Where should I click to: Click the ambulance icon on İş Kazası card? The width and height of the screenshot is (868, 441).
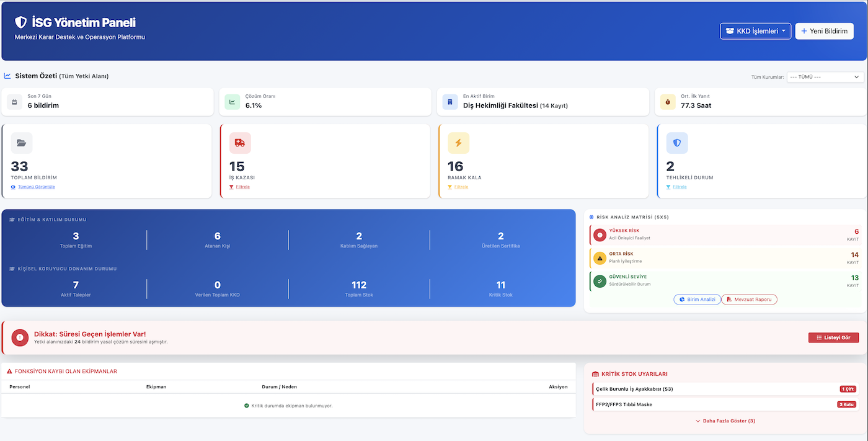pyautogui.click(x=240, y=143)
